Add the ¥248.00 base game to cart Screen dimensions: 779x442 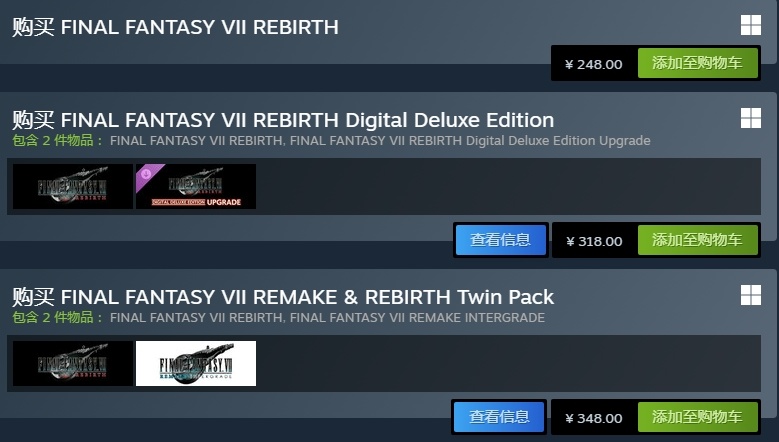coord(698,63)
